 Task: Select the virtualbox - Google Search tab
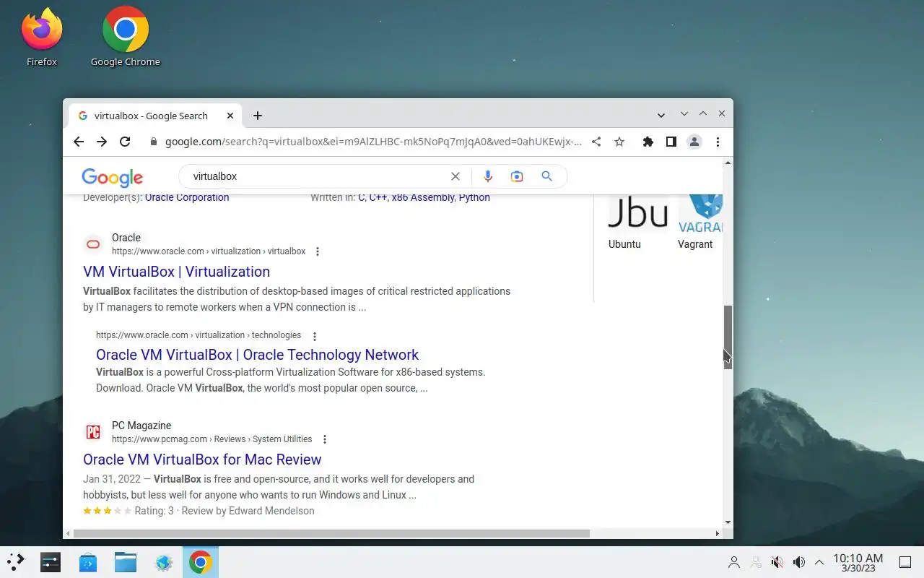(x=155, y=116)
